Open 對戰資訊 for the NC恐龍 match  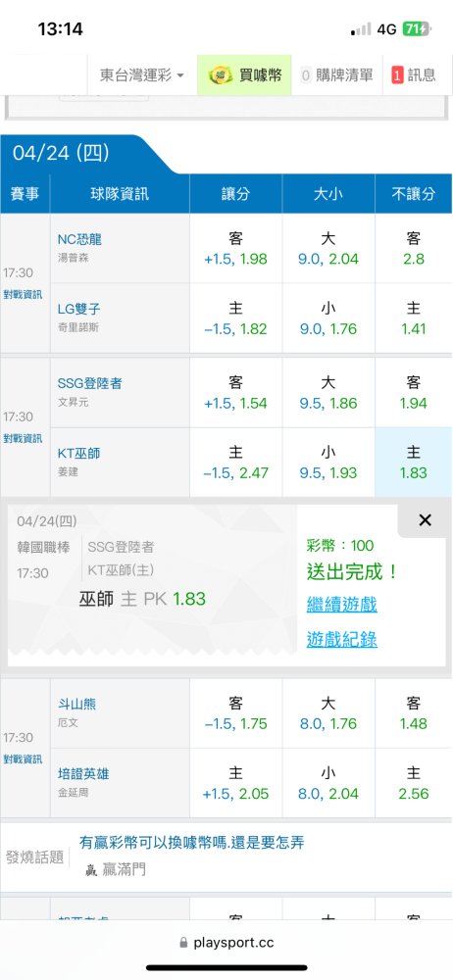pos(24,295)
